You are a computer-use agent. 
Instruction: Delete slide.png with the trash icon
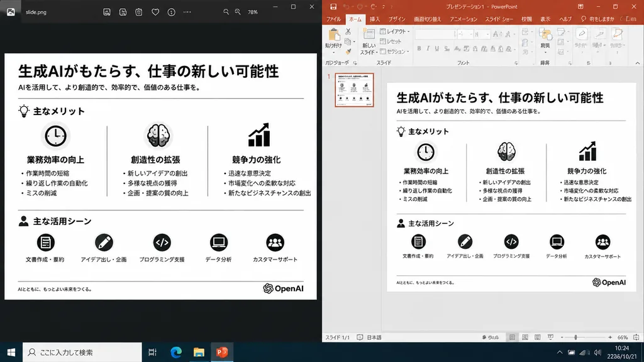tap(139, 13)
